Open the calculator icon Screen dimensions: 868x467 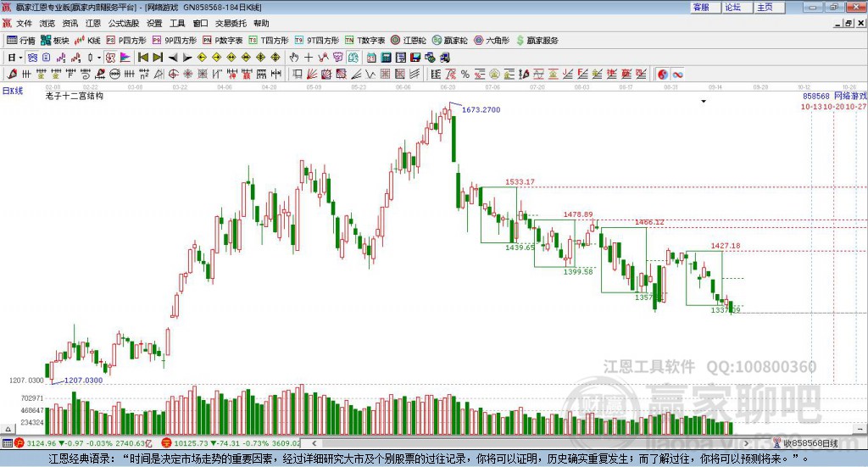386,58
